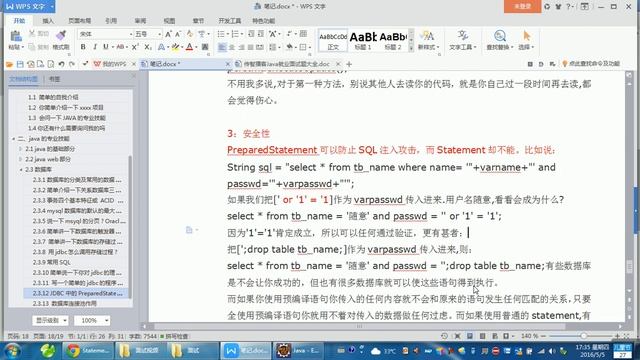Click the numbered list icon
640x360 pixels.
pos(235,34)
